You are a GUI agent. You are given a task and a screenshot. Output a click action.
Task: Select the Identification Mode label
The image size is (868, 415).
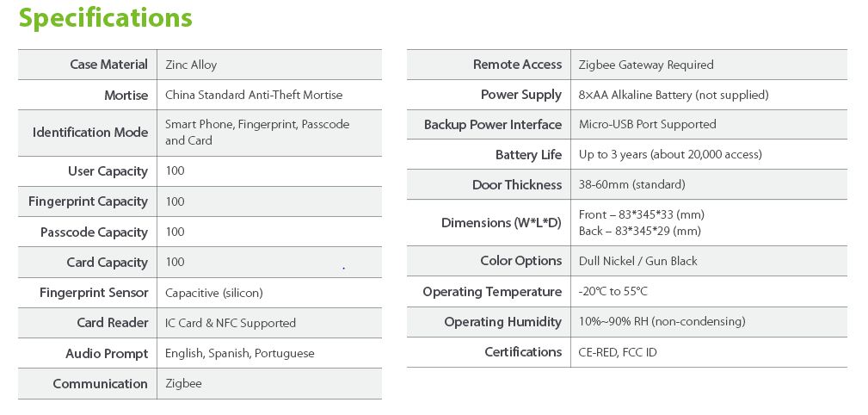tap(90, 133)
